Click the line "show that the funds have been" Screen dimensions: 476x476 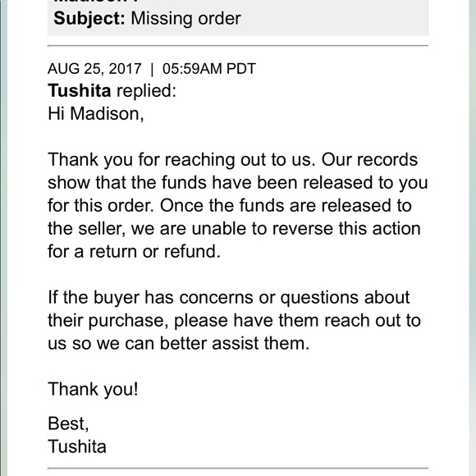[x=238, y=183]
